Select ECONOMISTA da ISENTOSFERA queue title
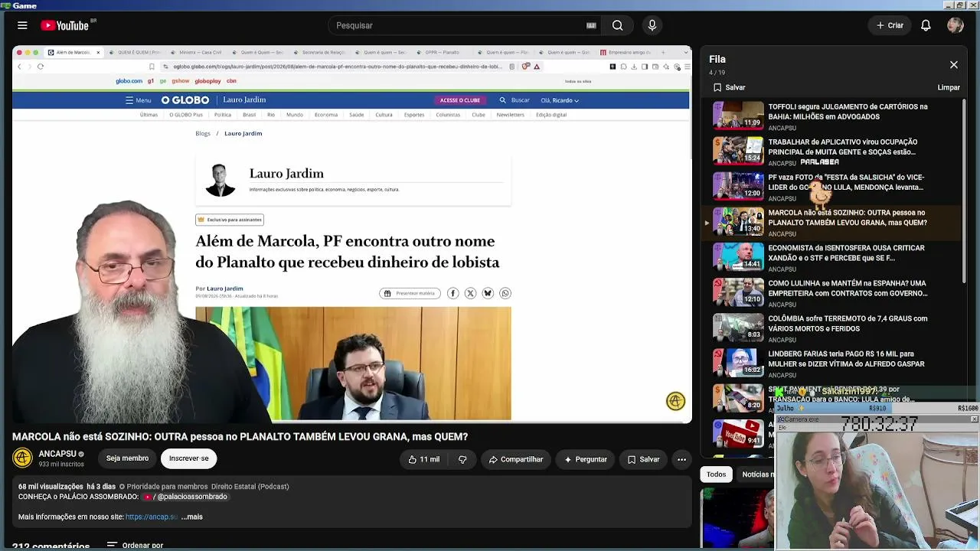 point(846,253)
